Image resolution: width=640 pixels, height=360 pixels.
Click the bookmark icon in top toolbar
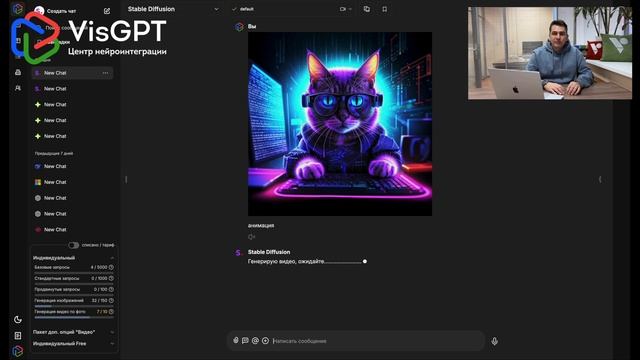click(384, 9)
